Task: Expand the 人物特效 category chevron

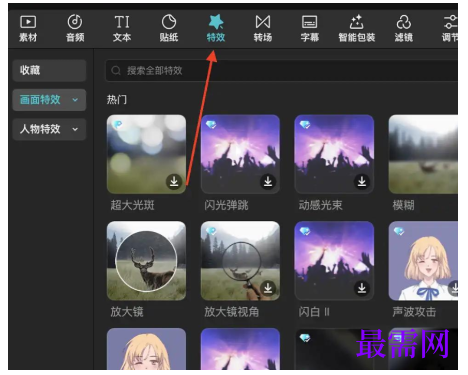Action: (75, 129)
